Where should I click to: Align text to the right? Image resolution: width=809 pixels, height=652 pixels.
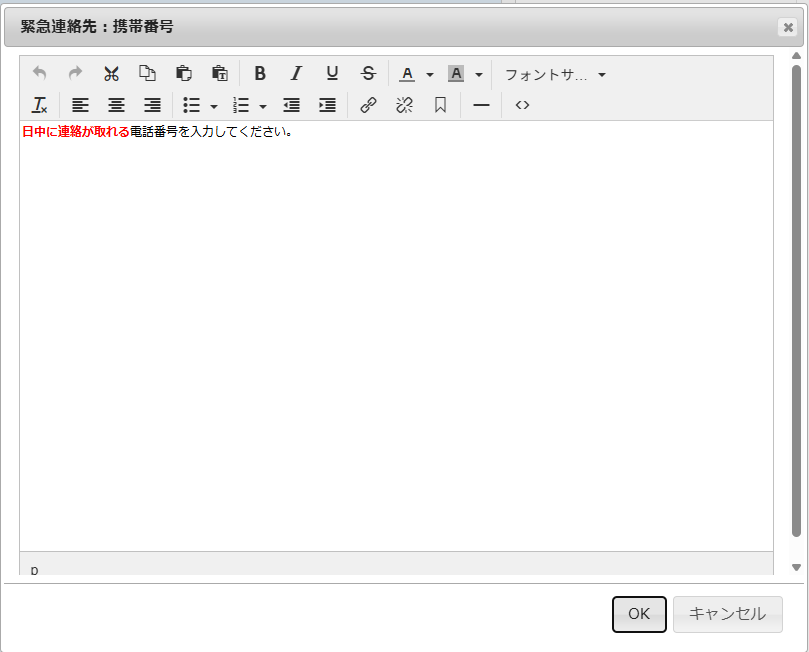tap(152, 105)
